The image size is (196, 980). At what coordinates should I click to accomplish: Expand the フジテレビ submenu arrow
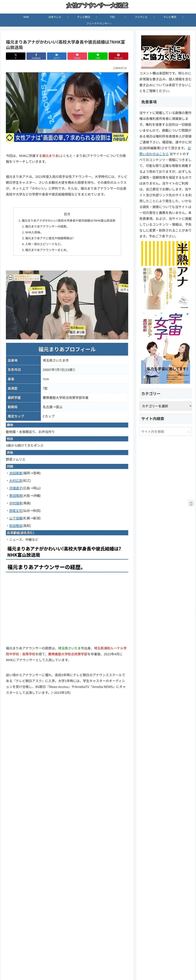click(154, 17)
